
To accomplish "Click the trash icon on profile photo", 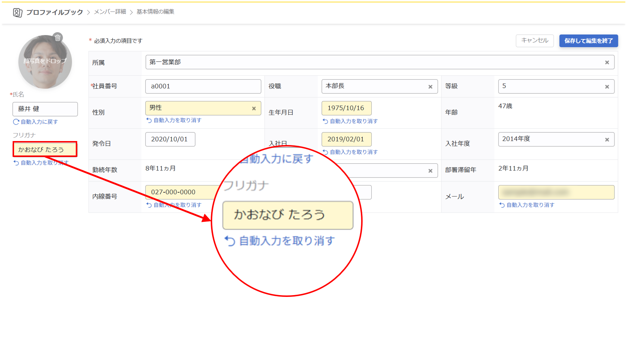I will coord(58,38).
